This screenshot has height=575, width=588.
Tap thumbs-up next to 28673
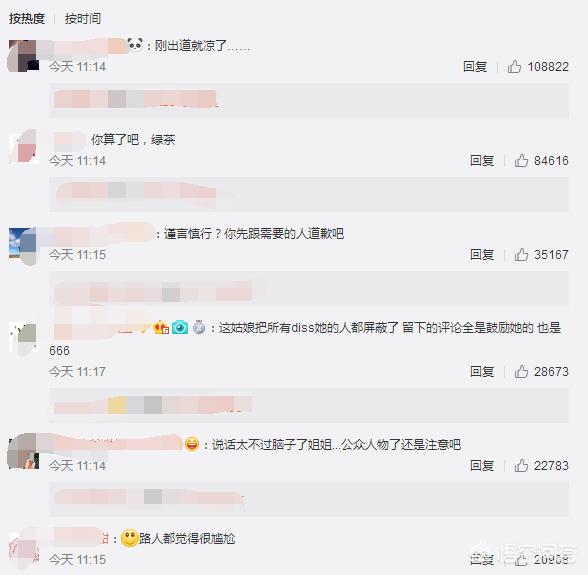click(x=521, y=372)
